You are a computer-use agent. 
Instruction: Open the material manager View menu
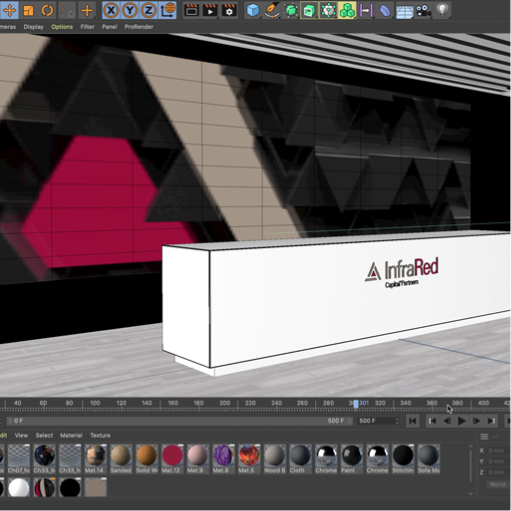click(x=21, y=435)
